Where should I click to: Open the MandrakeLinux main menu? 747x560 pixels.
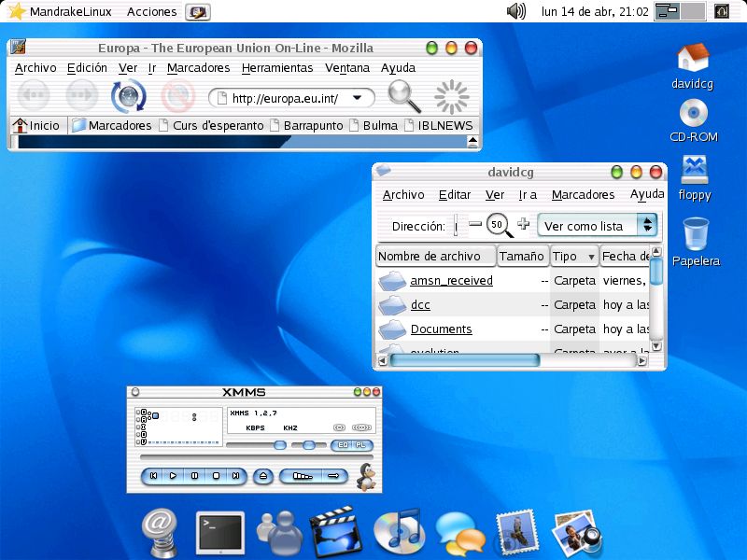(x=61, y=11)
